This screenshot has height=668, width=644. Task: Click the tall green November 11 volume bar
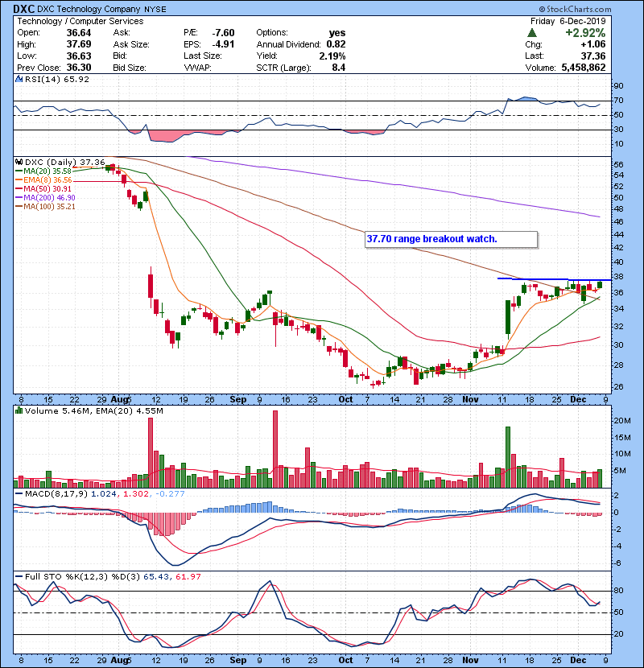point(508,457)
